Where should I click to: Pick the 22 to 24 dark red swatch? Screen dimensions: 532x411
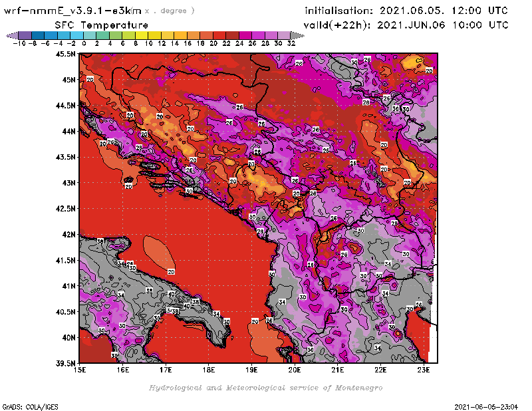[231, 35]
